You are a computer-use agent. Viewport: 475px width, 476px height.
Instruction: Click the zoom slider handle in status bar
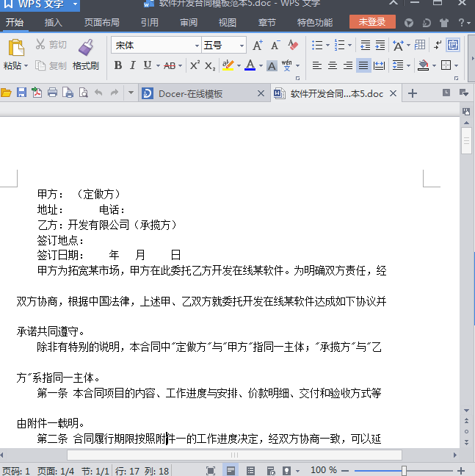[x=404, y=471]
